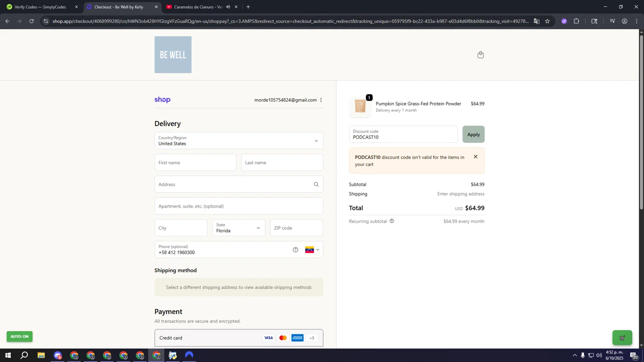Click the City field
Viewport: 644px width, 362px height.
click(181, 228)
